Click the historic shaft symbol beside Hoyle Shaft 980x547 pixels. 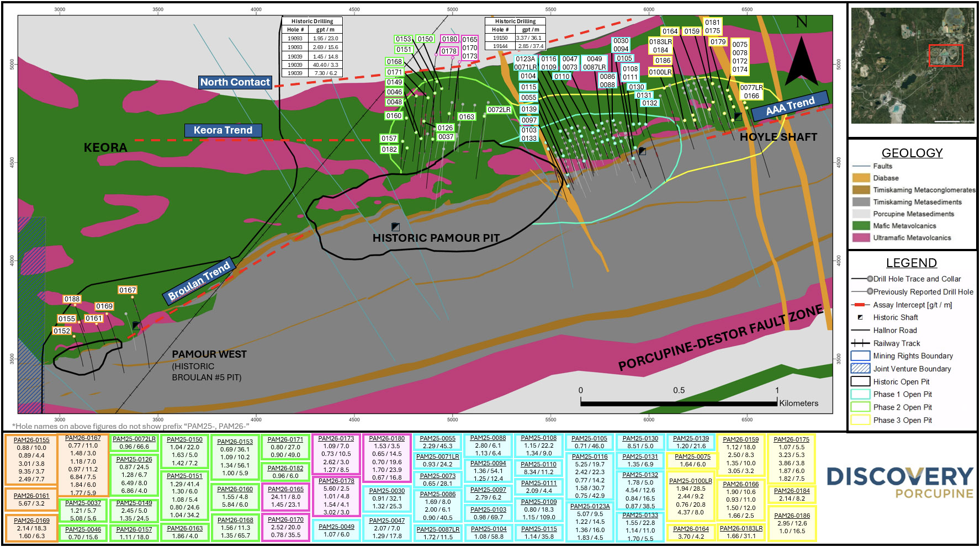[x=738, y=116]
